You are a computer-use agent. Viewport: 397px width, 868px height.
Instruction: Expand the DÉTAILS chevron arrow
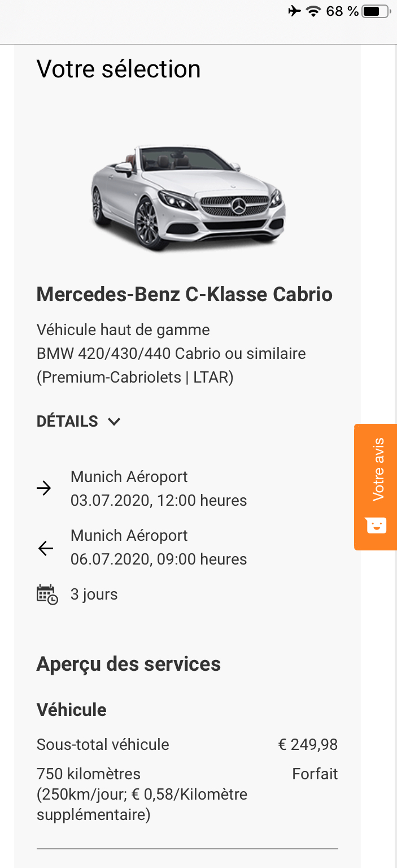(x=114, y=422)
